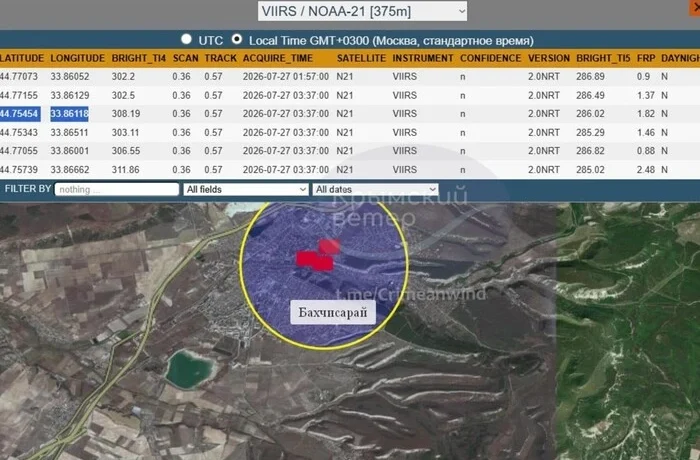700x460 pixels.
Task: Select the Local Time GMT+0300 radio button
Action: [x=237, y=39]
